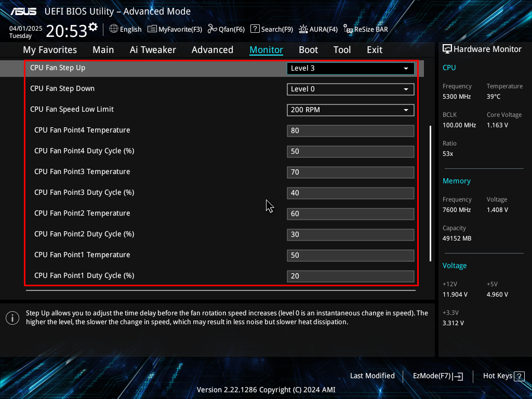Click the EzMode exit arrow icon
This screenshot has height=399, width=532.
click(458, 376)
